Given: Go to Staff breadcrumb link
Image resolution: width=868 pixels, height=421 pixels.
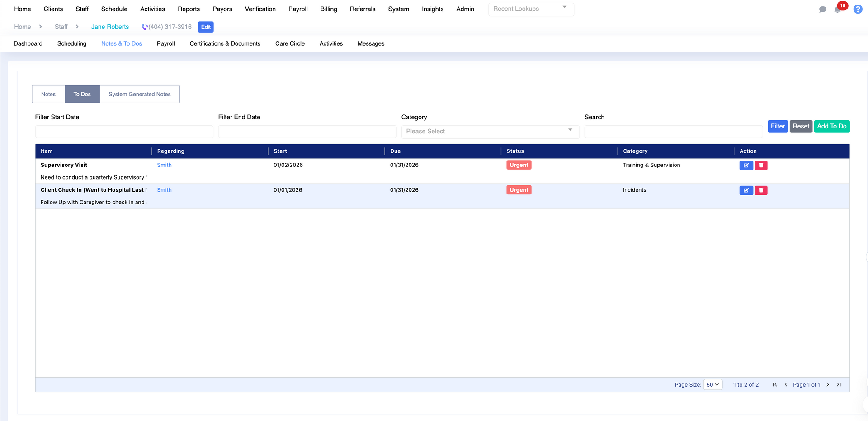Looking at the screenshot, I should click(x=61, y=27).
